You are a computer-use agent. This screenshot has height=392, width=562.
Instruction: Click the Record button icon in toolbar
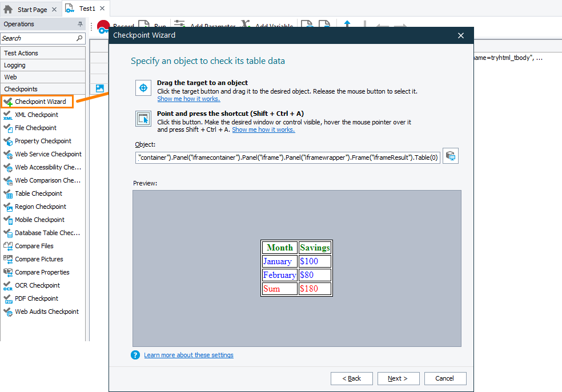(x=103, y=26)
